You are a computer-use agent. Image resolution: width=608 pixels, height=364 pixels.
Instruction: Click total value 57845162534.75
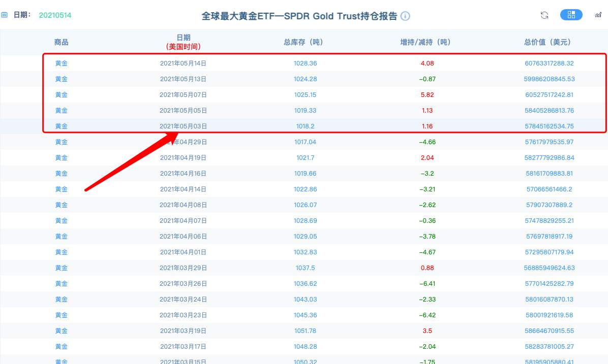549,126
